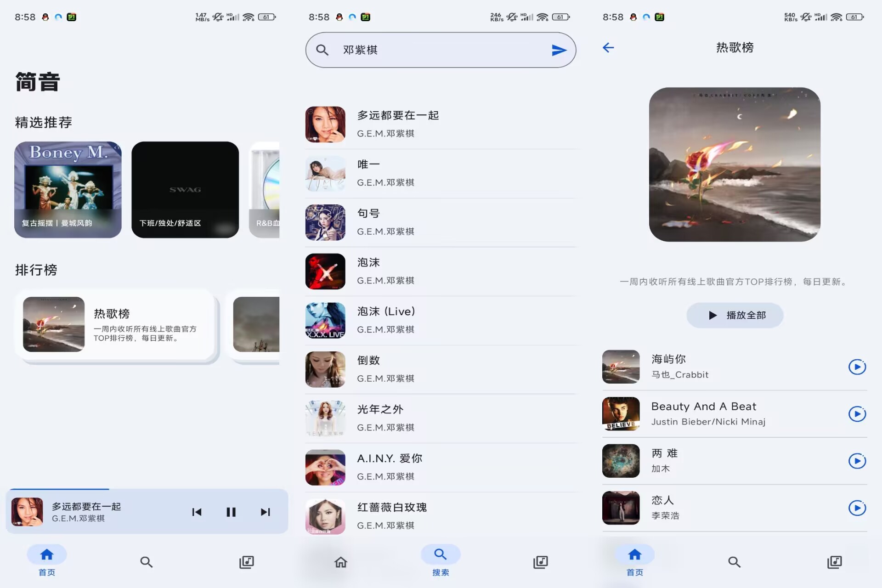Tap the send arrow in the search bar

559,50
